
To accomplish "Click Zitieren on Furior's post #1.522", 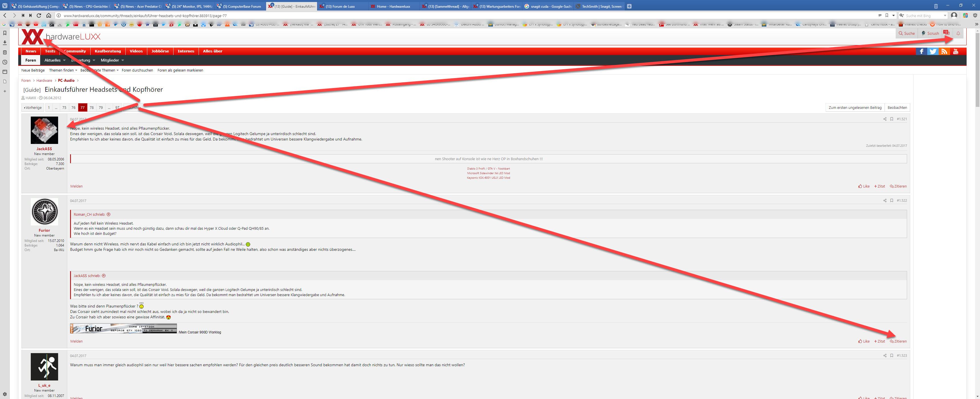I will 898,341.
